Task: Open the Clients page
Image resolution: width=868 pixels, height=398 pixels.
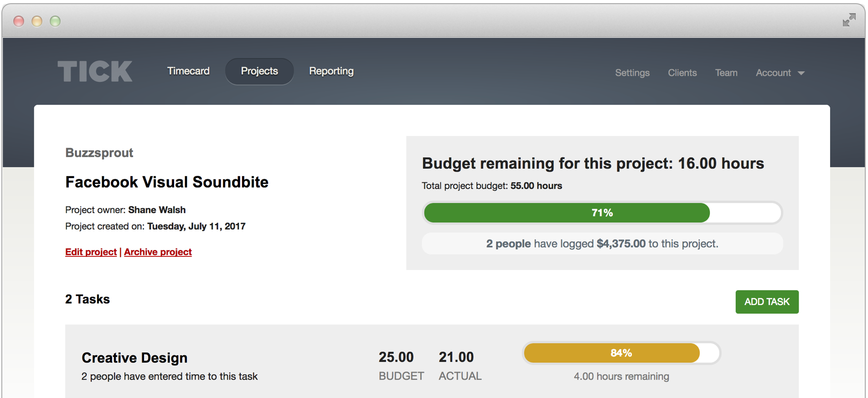Action: pos(682,72)
